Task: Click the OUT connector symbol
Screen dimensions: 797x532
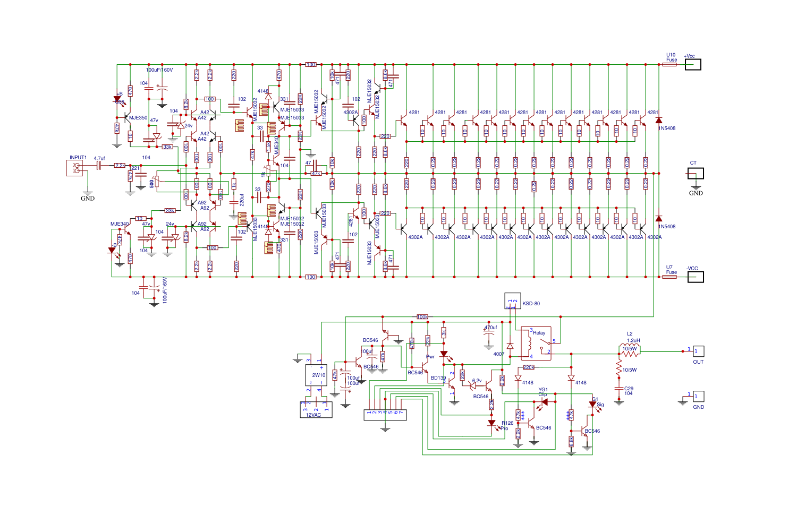Action: [699, 351]
